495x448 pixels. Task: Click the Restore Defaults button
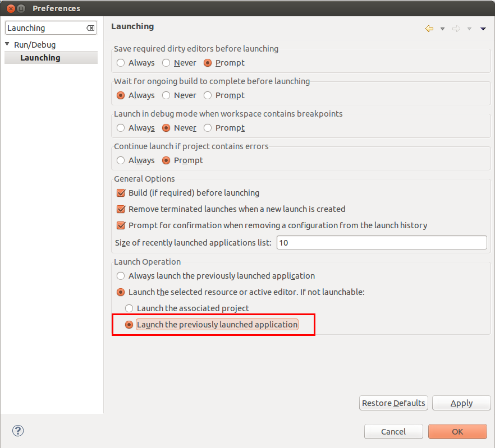click(393, 403)
